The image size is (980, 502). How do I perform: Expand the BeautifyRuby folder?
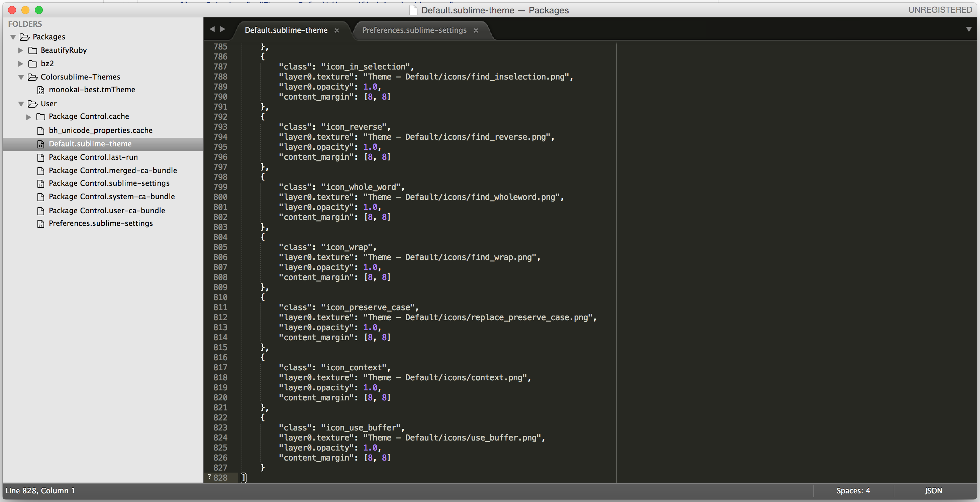click(21, 50)
